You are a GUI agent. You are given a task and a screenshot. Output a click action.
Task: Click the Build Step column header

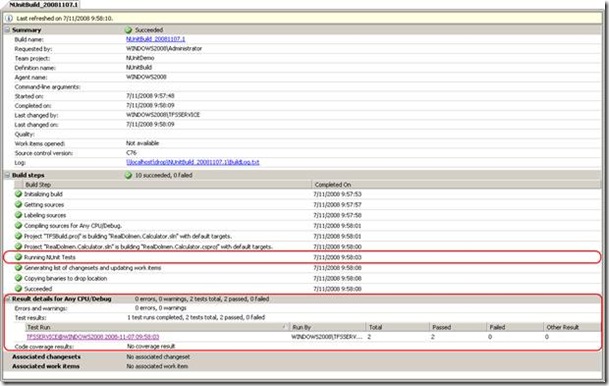coord(167,184)
